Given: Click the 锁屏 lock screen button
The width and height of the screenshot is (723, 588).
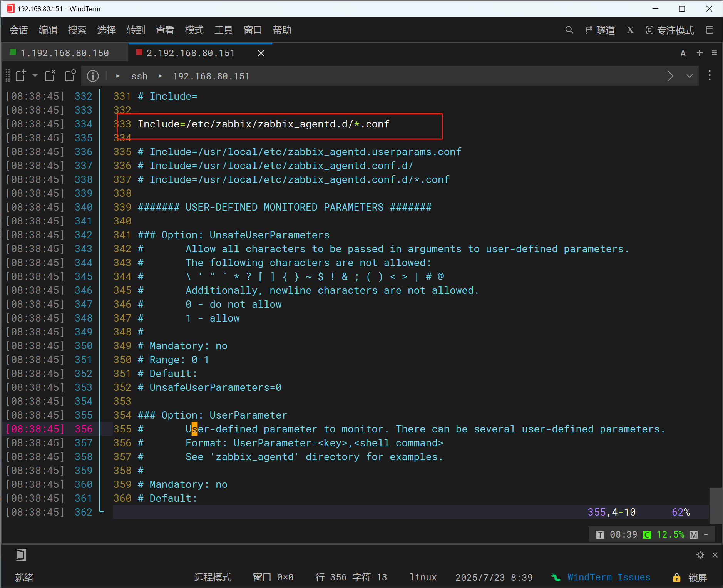Looking at the screenshot, I should coord(690,578).
